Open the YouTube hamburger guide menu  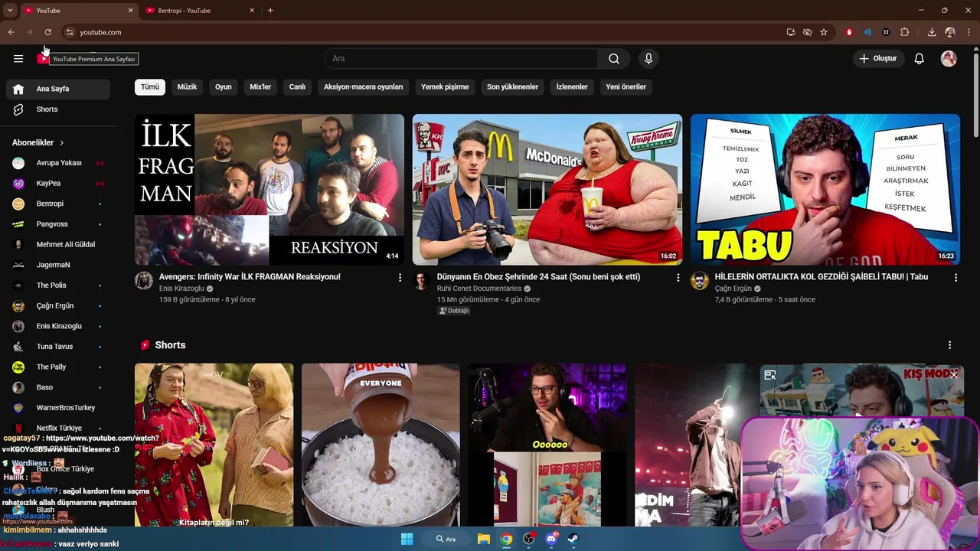tap(18, 58)
